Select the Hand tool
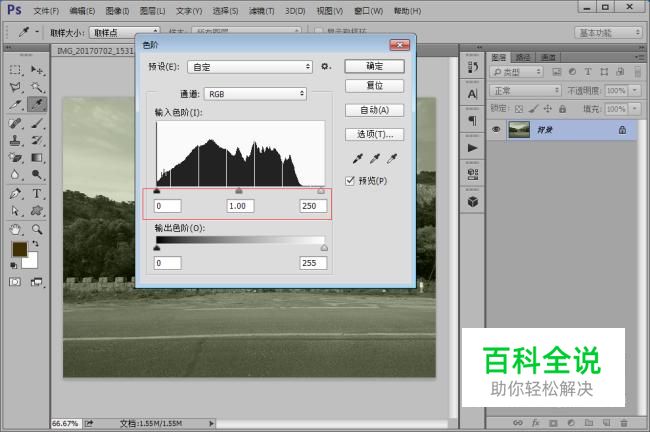650x432 pixels. [15, 229]
